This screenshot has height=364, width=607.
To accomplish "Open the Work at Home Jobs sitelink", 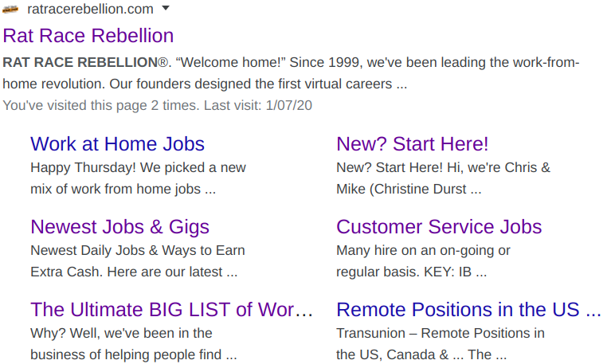I will [117, 144].
